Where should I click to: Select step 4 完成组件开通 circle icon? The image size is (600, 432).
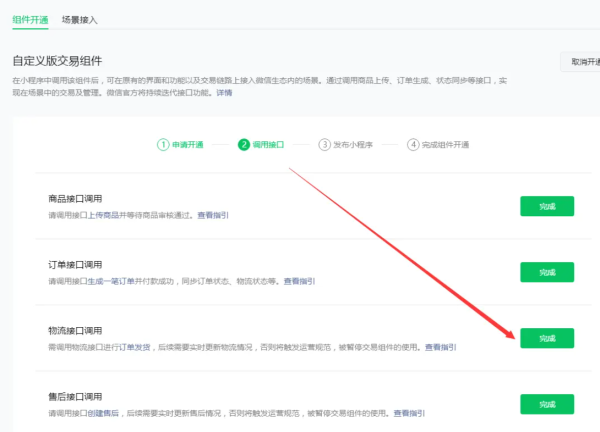tap(413, 144)
